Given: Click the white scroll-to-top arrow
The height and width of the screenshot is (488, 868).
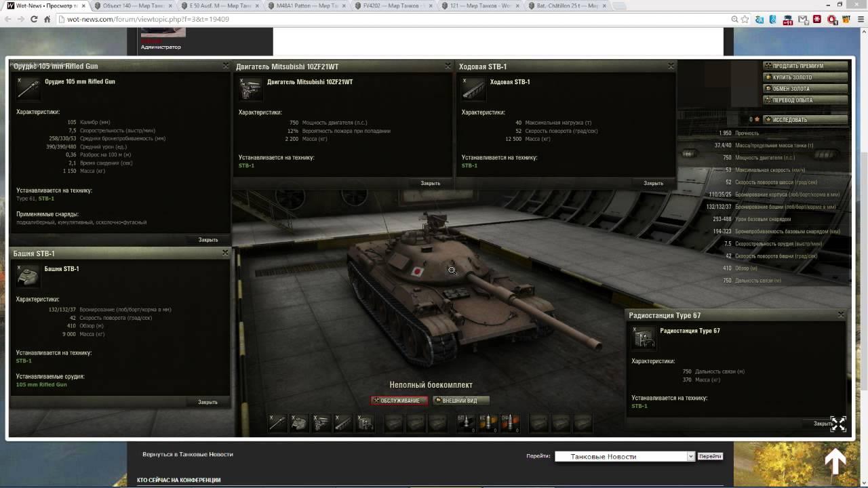Looking at the screenshot, I should point(835,462).
